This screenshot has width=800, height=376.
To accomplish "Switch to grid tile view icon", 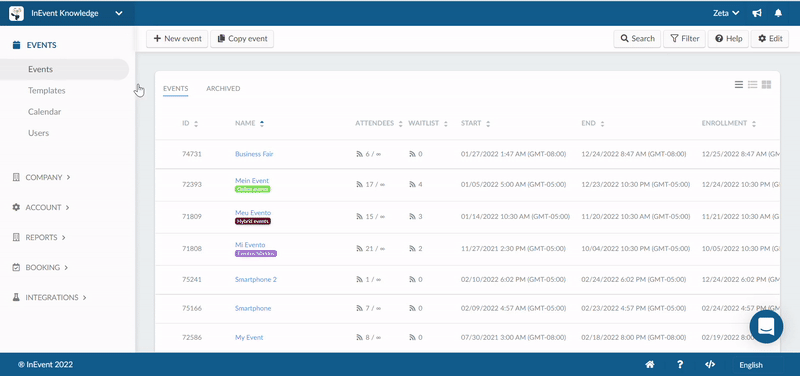I will click(x=766, y=85).
